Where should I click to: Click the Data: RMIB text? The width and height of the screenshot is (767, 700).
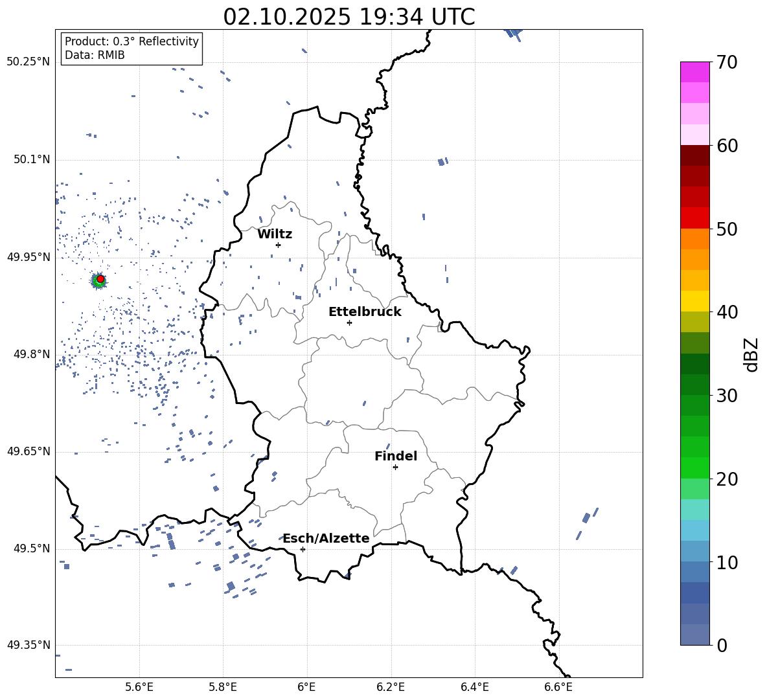[x=95, y=55]
